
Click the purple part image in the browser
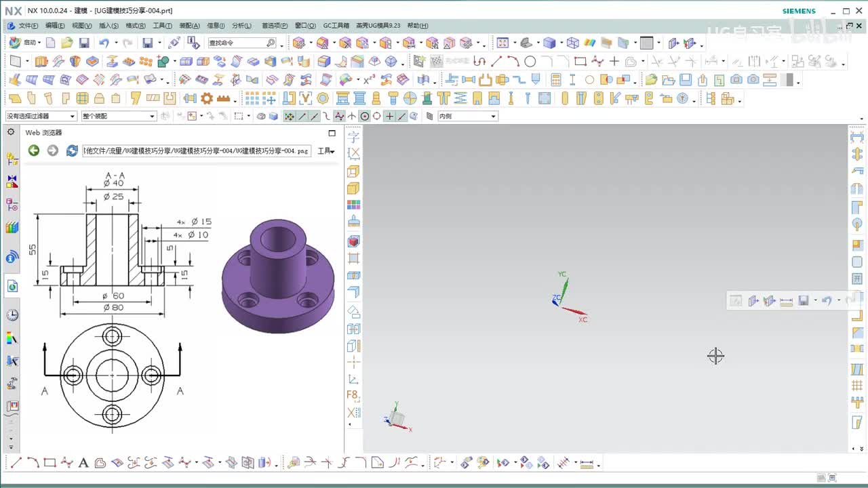tap(279, 275)
